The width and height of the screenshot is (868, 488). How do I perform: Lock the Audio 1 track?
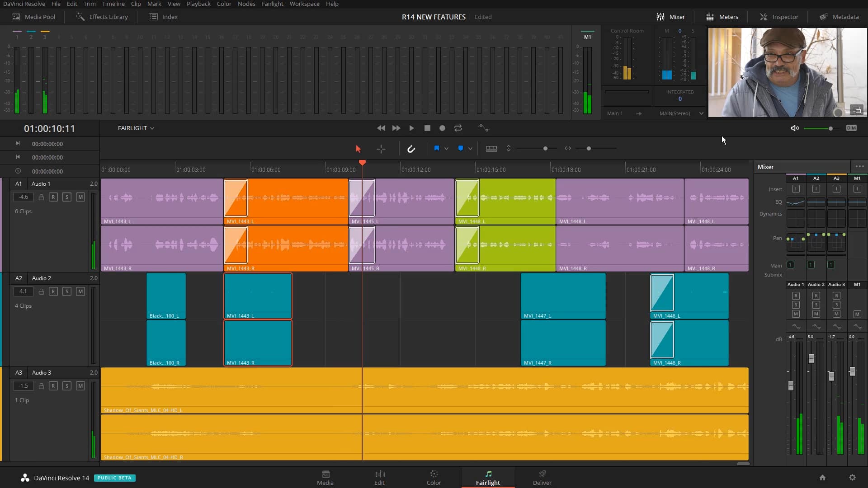point(41,197)
